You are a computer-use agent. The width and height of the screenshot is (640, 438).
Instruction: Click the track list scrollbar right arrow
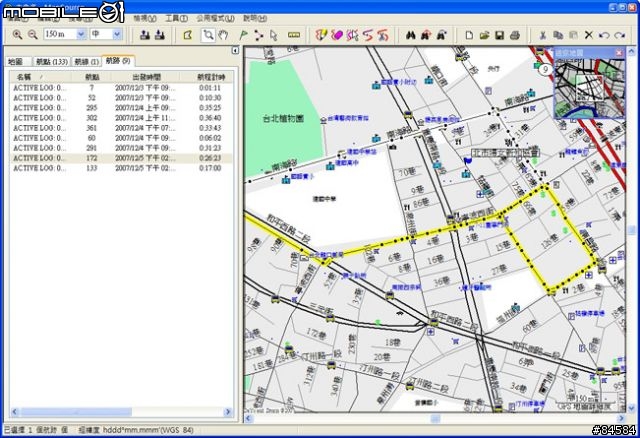[x=228, y=412]
